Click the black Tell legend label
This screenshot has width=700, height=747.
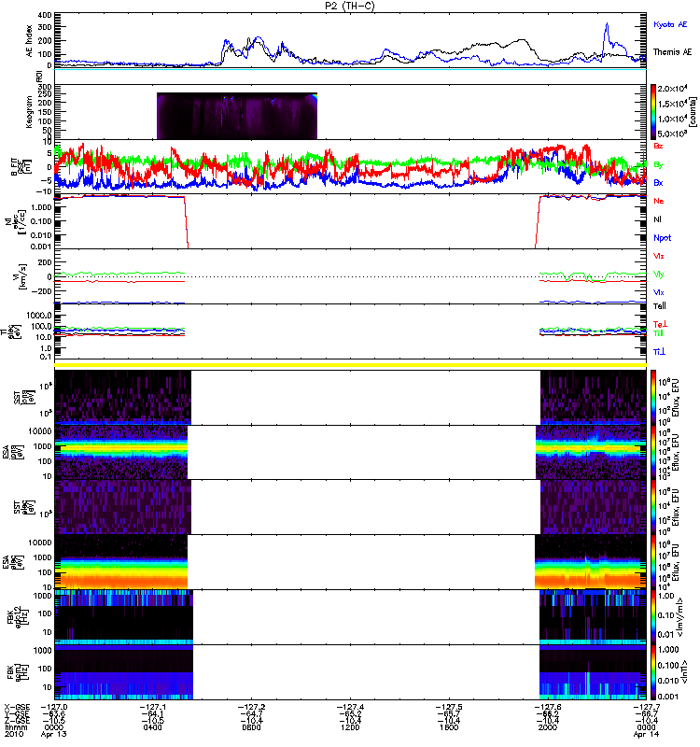coord(659,306)
